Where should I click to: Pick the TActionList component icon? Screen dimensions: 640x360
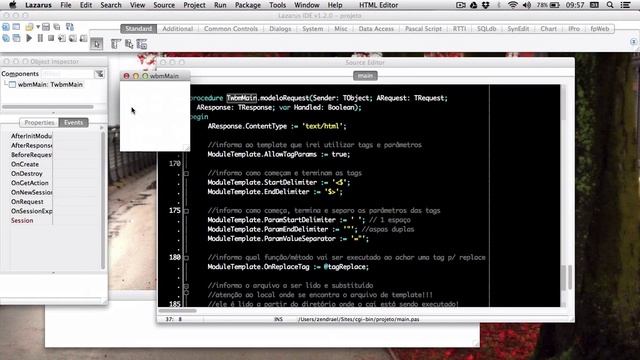point(142,44)
